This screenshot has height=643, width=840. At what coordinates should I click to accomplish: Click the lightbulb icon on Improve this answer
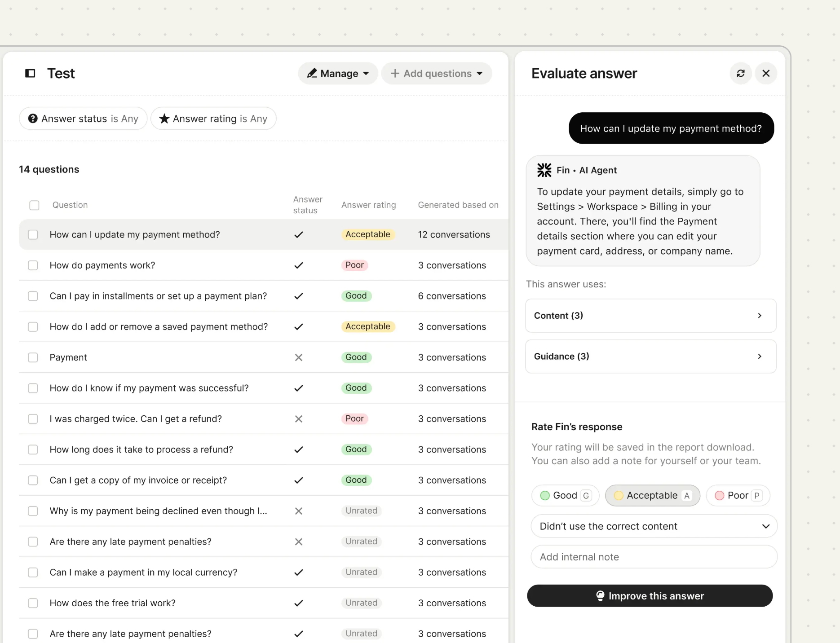600,596
